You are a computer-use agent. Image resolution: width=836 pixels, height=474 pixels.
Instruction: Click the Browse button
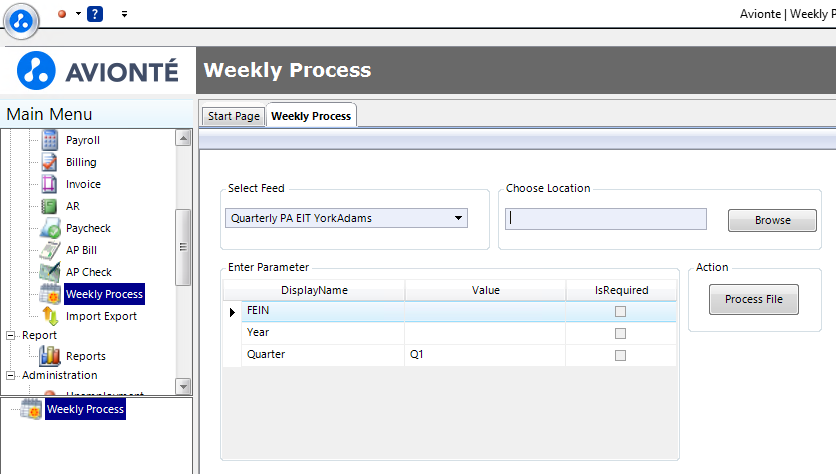click(x=772, y=220)
